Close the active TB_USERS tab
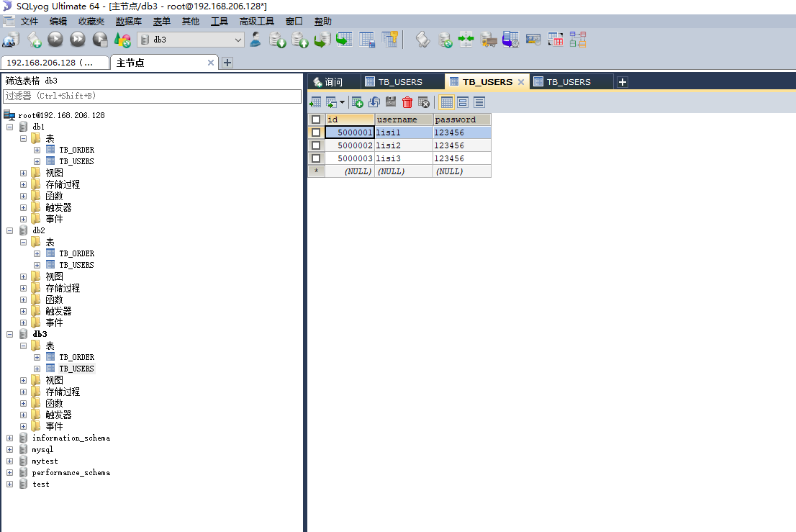Image resolution: width=796 pixels, height=532 pixels. point(521,82)
